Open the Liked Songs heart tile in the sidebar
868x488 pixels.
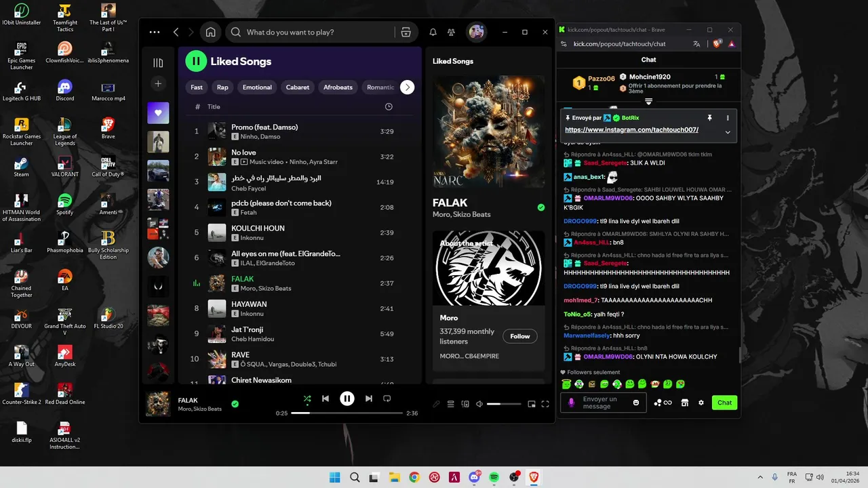pyautogui.click(x=158, y=113)
